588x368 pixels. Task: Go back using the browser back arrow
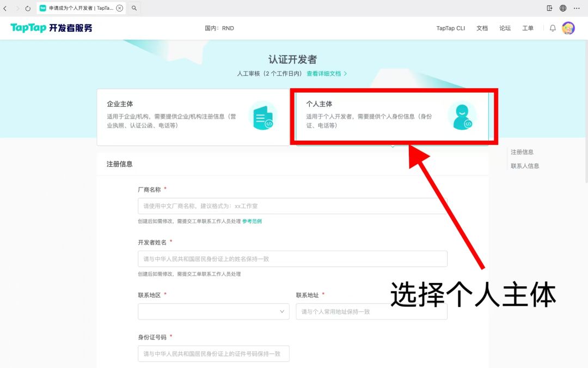[5, 8]
